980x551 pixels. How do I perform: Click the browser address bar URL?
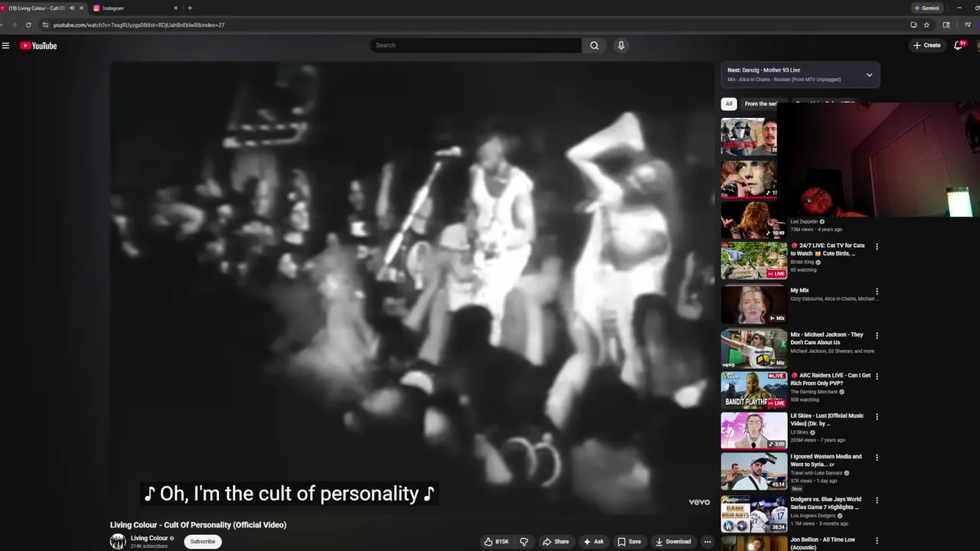pos(139,24)
